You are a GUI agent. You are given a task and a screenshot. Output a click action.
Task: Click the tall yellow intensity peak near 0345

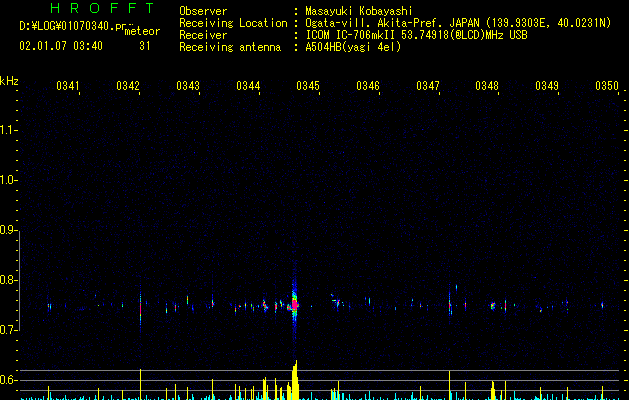coord(295,380)
